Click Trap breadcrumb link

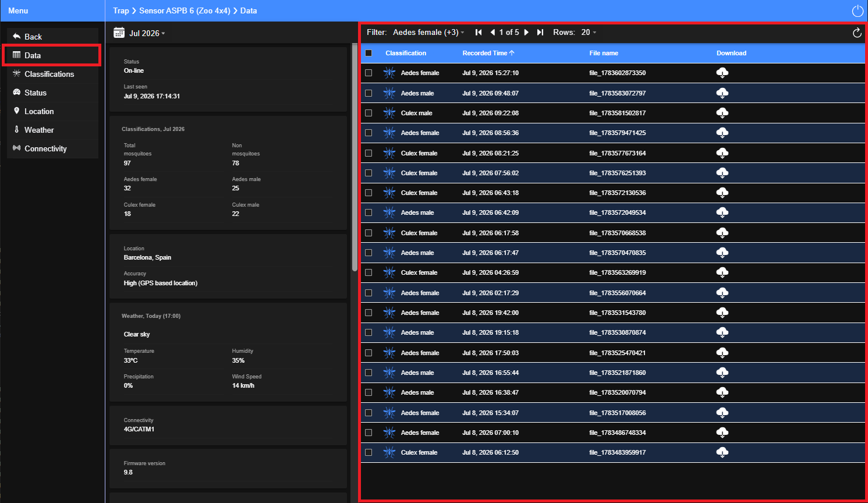point(121,10)
